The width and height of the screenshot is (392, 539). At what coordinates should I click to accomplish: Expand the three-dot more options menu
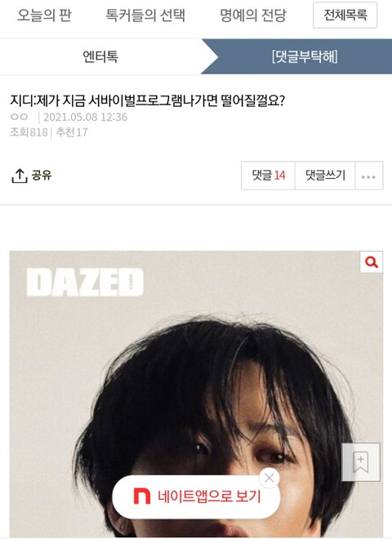[x=368, y=176]
